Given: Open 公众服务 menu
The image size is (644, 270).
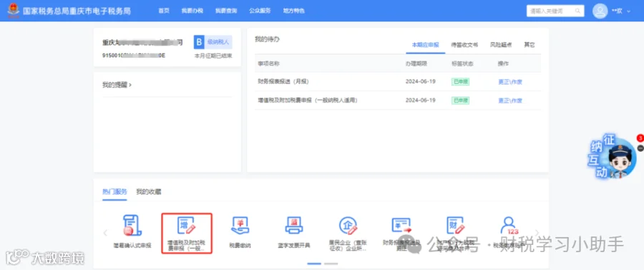Looking at the screenshot, I should pos(260,11).
